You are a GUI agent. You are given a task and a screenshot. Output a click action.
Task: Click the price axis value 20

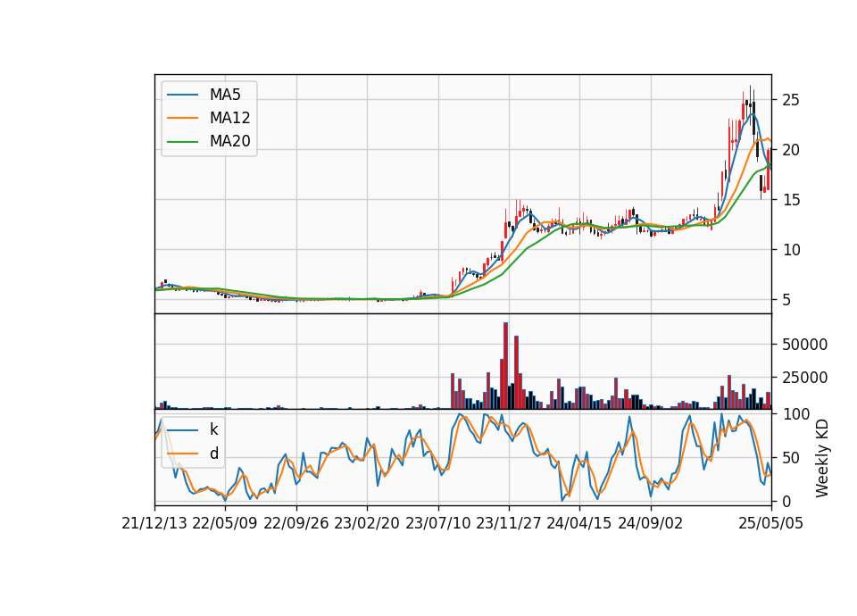(x=791, y=150)
